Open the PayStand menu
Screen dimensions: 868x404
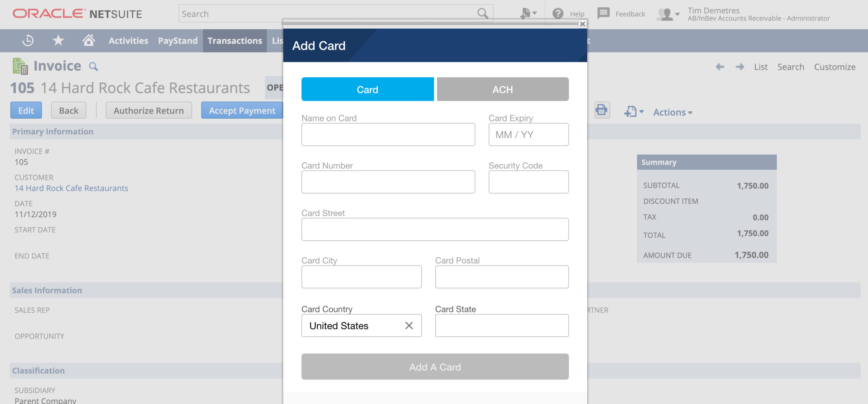(178, 40)
